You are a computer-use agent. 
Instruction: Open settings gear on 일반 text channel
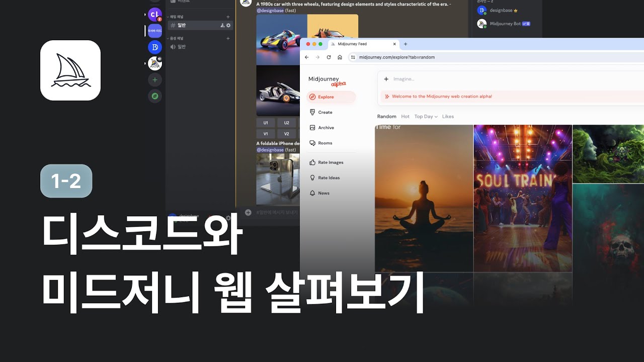pos(228,25)
